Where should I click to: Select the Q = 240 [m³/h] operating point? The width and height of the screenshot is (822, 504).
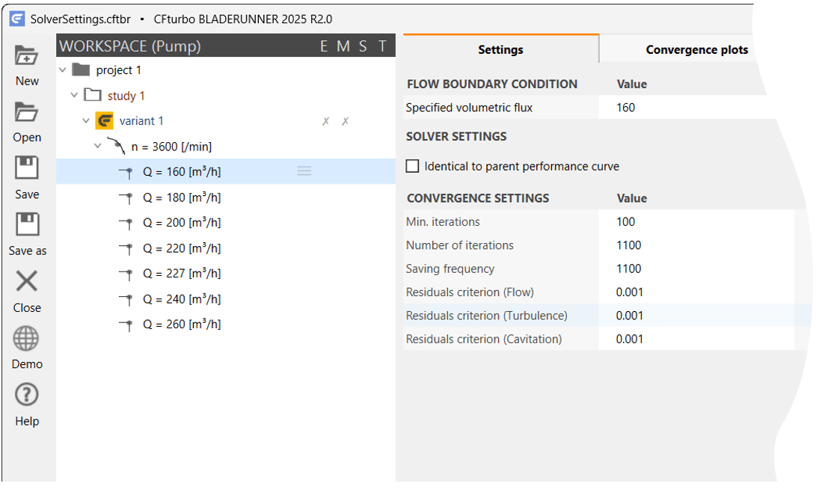click(x=182, y=299)
